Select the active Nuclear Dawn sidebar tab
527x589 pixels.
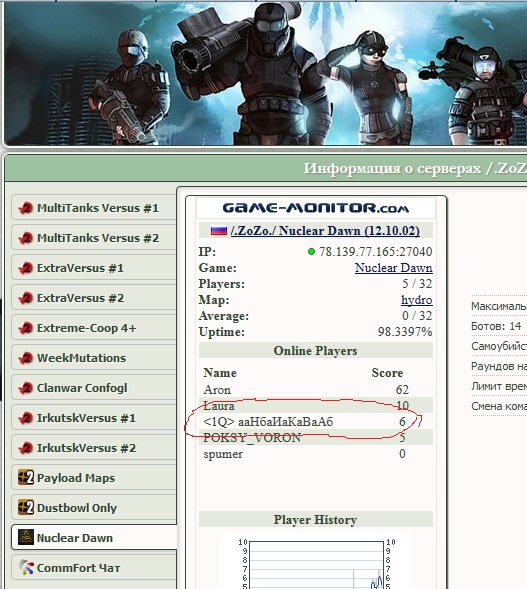pos(95,538)
